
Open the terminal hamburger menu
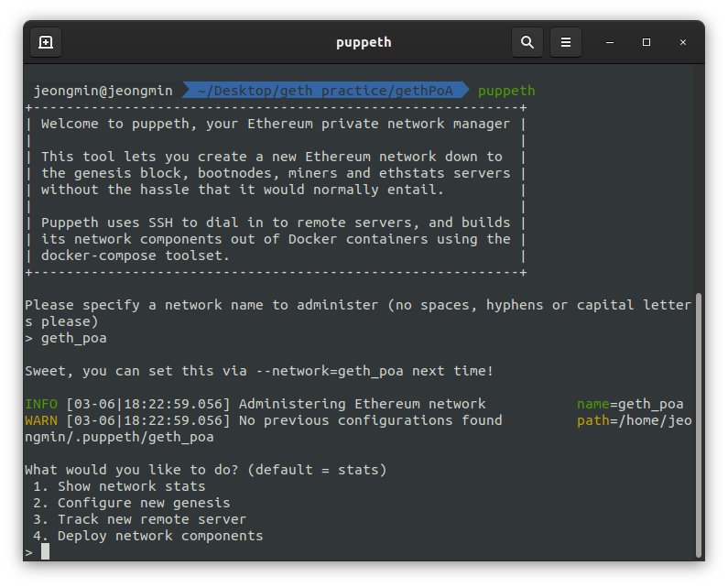tap(566, 42)
